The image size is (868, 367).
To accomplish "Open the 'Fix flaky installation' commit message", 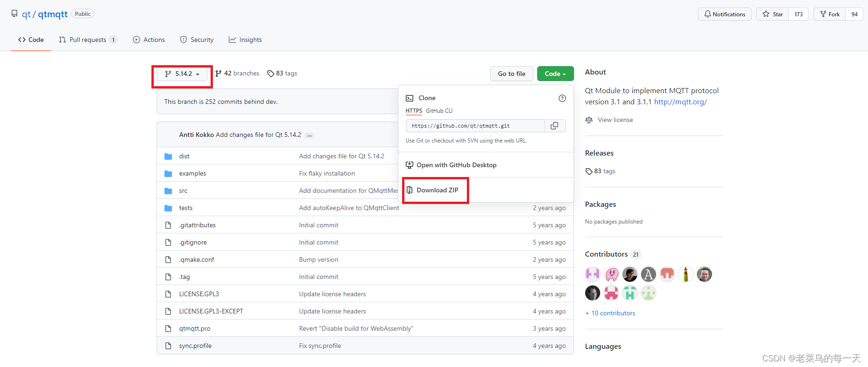I will pos(327,174).
